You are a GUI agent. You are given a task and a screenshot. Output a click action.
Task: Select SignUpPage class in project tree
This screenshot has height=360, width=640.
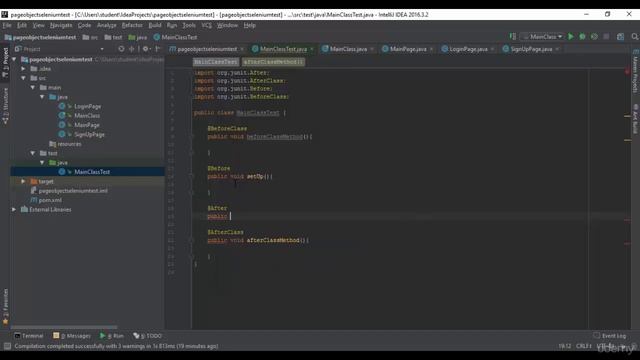pos(89,134)
